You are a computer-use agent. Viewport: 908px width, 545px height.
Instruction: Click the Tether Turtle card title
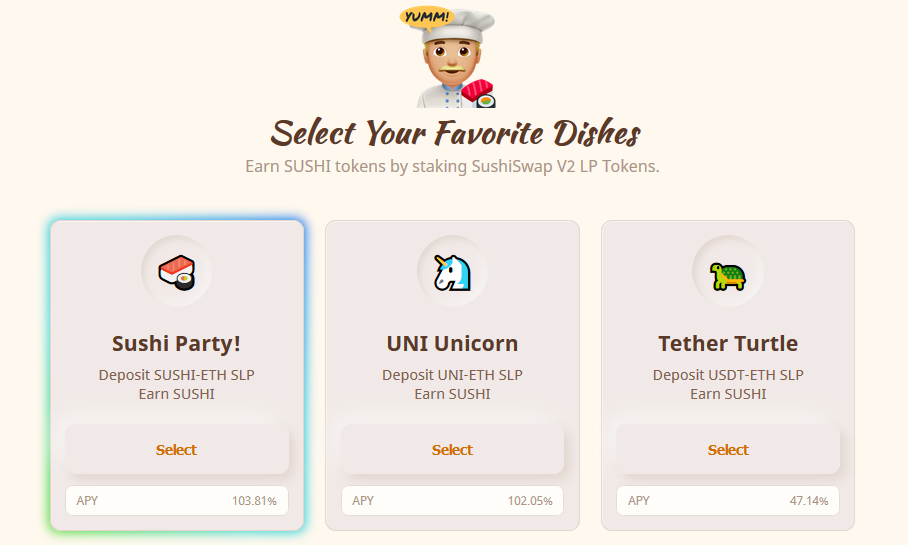tap(728, 344)
